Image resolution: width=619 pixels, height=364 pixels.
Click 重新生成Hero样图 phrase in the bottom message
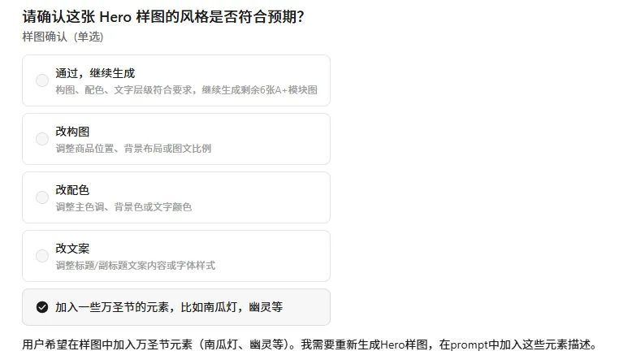[x=381, y=344]
